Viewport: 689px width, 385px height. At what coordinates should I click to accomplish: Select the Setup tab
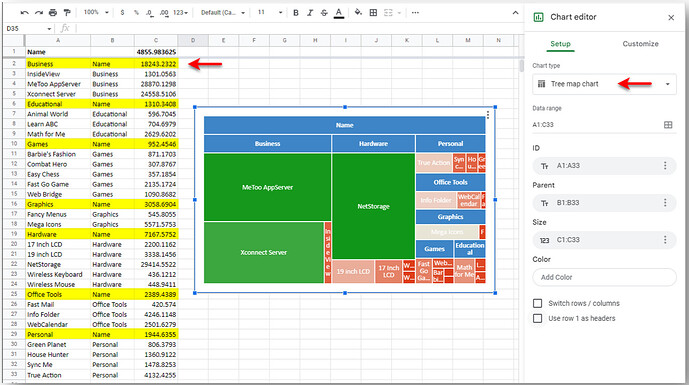560,44
